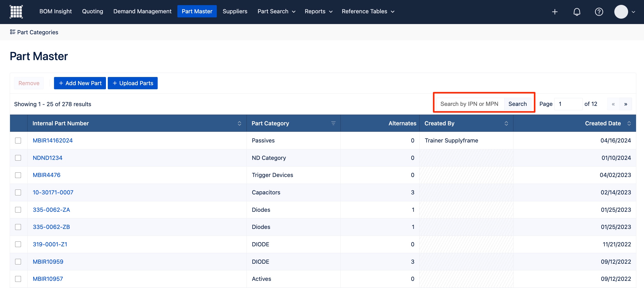The image size is (644, 288).
Task: Check the 335-0062-ZA row checkbox
Action: click(x=18, y=210)
